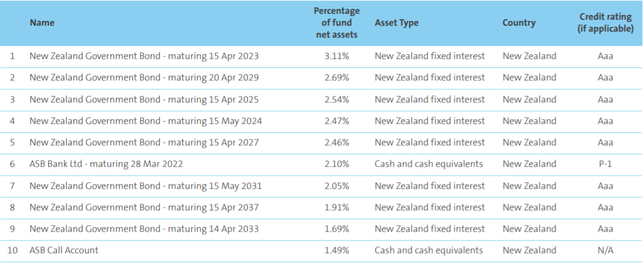The image size is (644, 265).
Task: Click the bond maturing 15 Apr 2025
Action: click(144, 99)
